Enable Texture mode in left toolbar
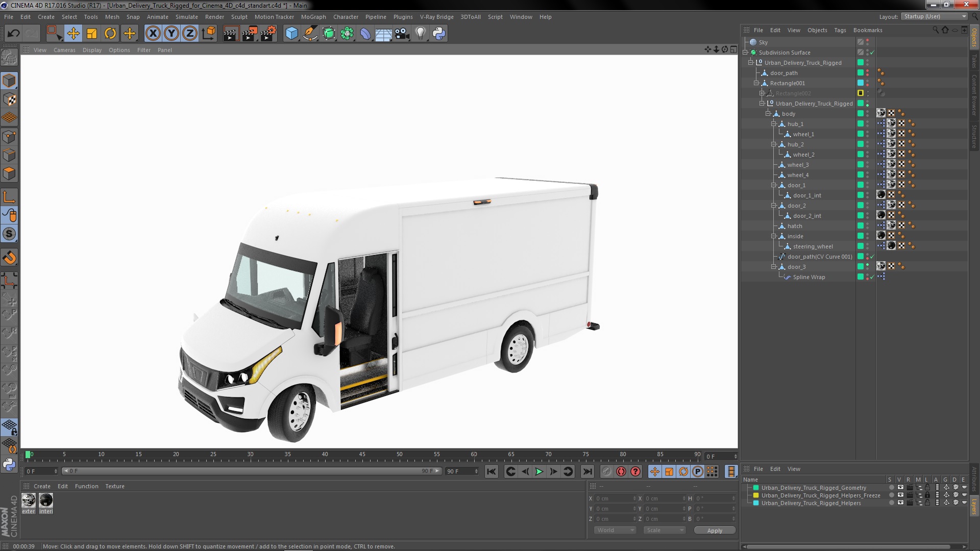The width and height of the screenshot is (980, 551). coord(9,99)
